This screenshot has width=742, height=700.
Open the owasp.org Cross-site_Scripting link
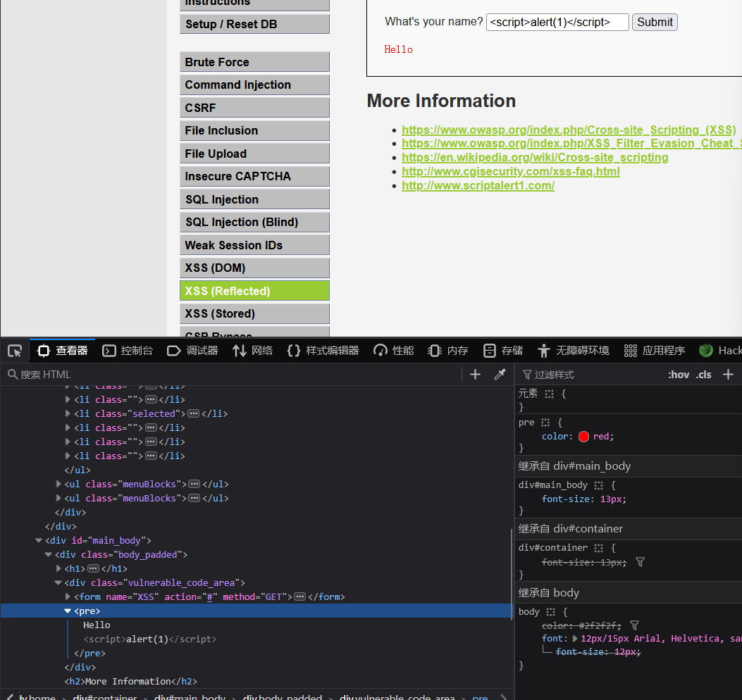[x=569, y=130]
